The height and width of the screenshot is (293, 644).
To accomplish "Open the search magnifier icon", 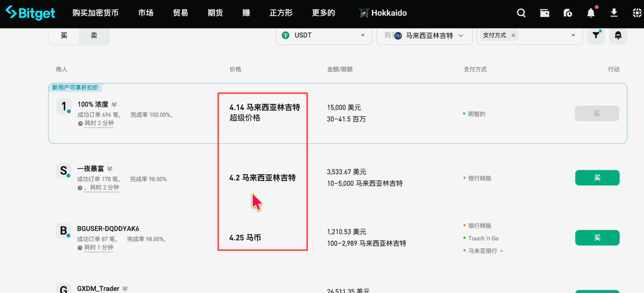I will pos(521,13).
